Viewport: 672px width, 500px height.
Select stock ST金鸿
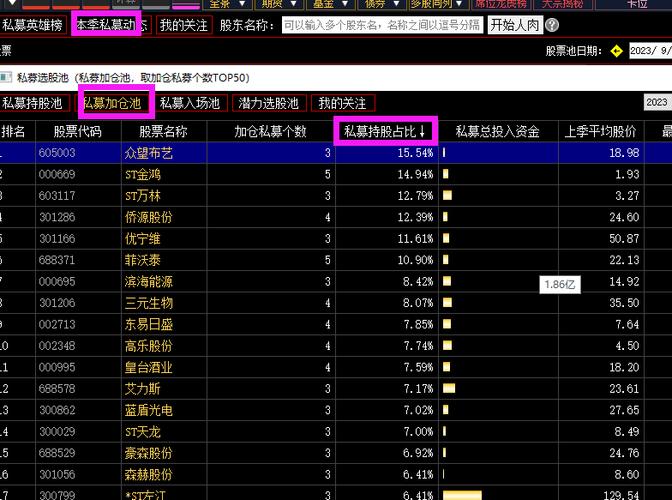tap(143, 174)
